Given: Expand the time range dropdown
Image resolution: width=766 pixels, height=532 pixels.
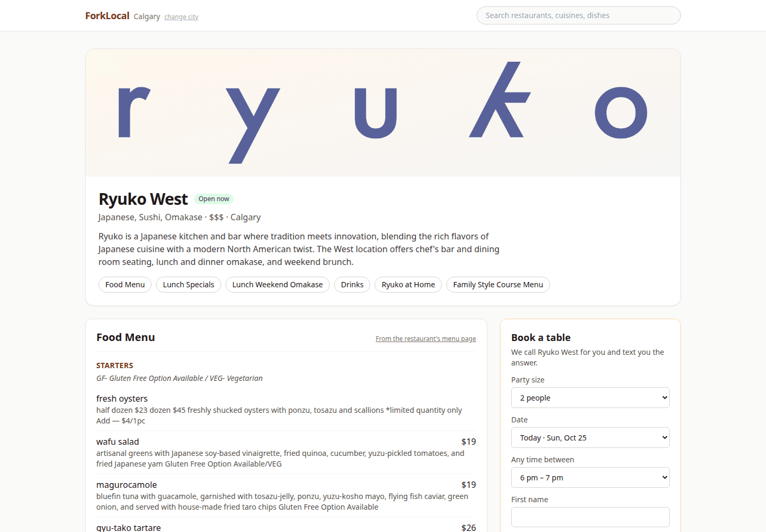Looking at the screenshot, I should (x=590, y=478).
